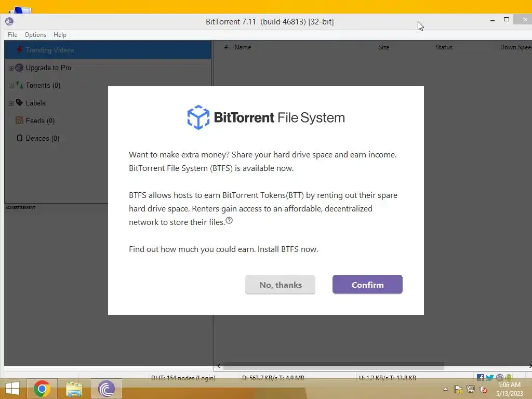Launch Google Chrome from the taskbar
Screen dimensions: 532x399
click(x=42, y=389)
